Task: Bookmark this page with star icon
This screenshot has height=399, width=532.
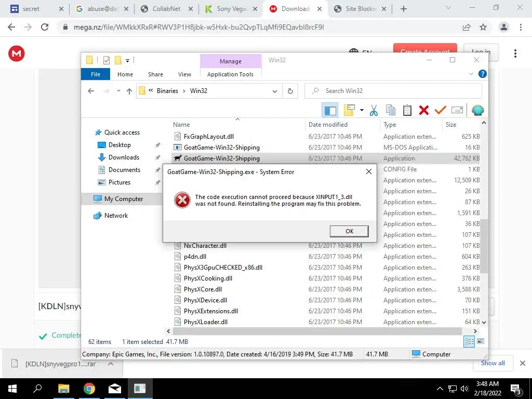Action: (483, 27)
